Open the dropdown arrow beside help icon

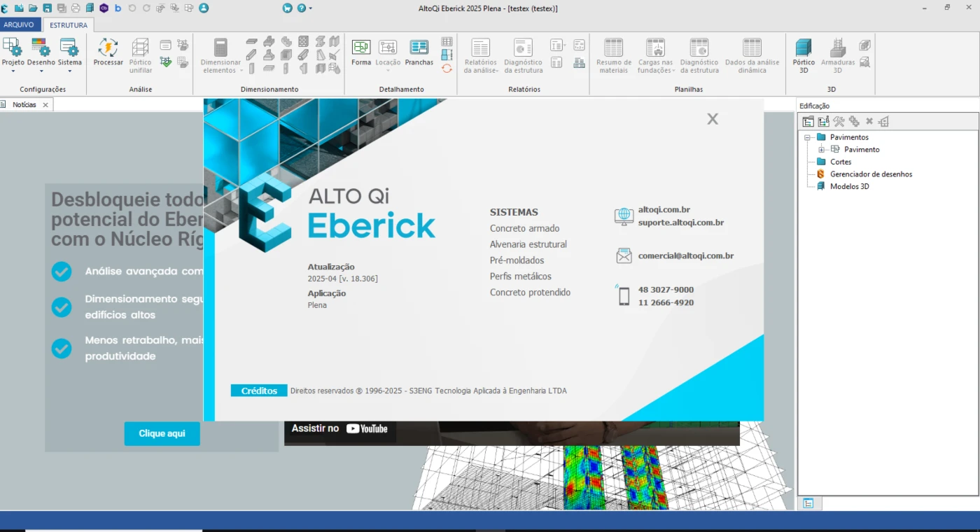[x=311, y=8]
